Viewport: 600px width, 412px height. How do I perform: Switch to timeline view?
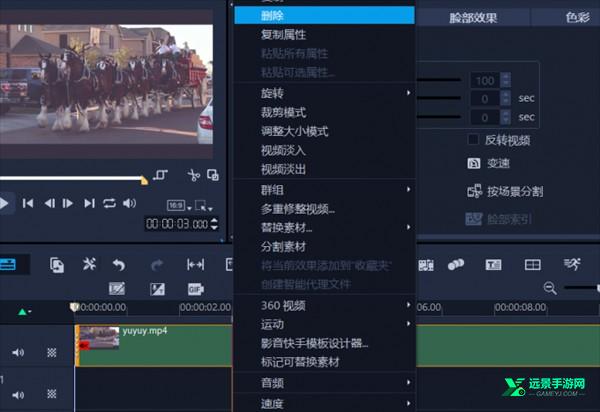[8, 264]
